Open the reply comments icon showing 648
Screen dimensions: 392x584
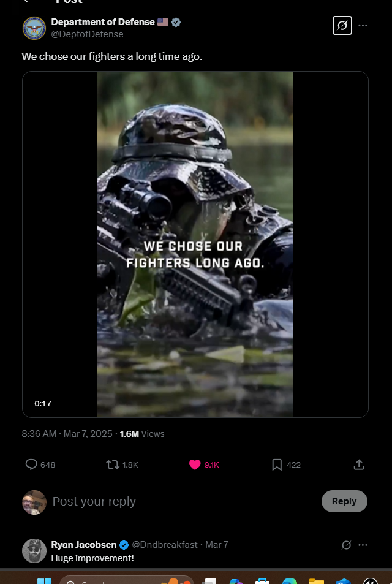pos(31,465)
